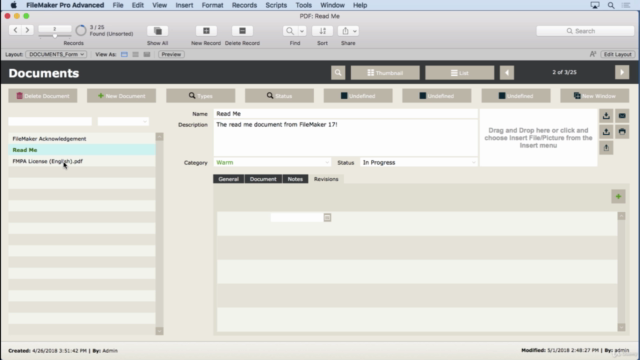Open the Sort records dialog
Viewport: 640px width, 360px height.
coord(322,31)
